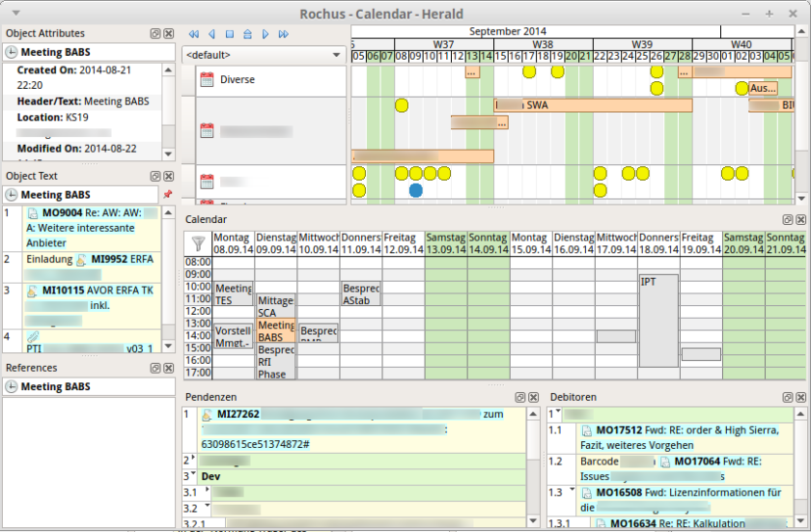Select Vorstellung Mmgt appointment on Monday

(x=234, y=336)
